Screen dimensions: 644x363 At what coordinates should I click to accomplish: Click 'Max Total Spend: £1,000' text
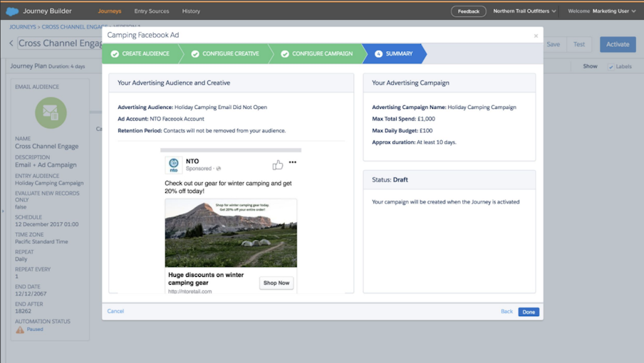(403, 119)
